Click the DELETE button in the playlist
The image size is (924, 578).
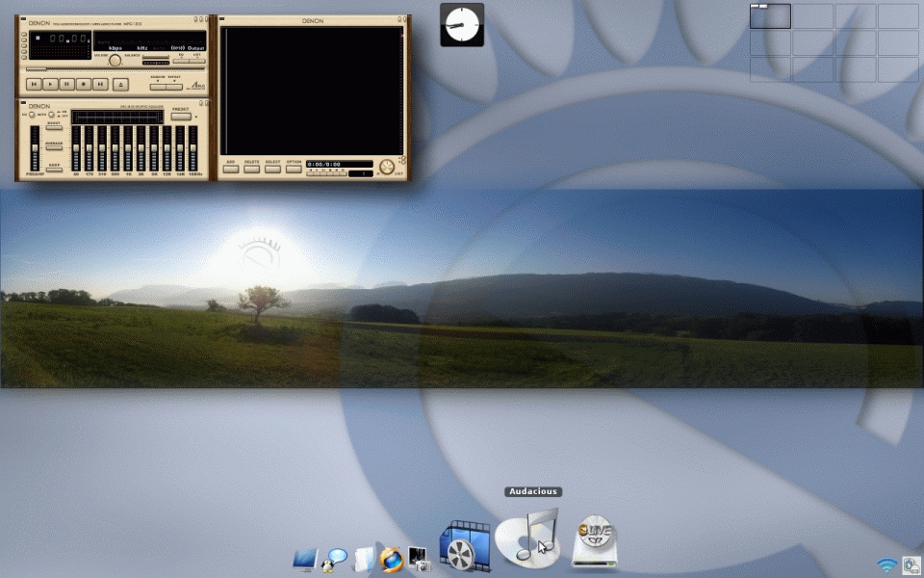pos(251,170)
